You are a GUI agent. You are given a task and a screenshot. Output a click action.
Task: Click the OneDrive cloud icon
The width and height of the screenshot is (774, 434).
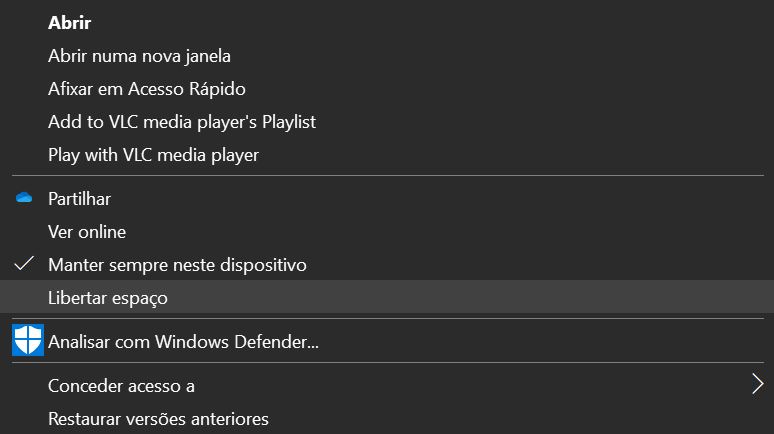coord(25,199)
